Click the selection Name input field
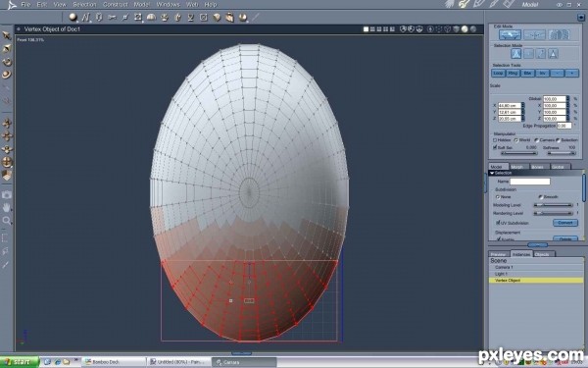The height and width of the screenshot is (368, 588). tap(530, 182)
